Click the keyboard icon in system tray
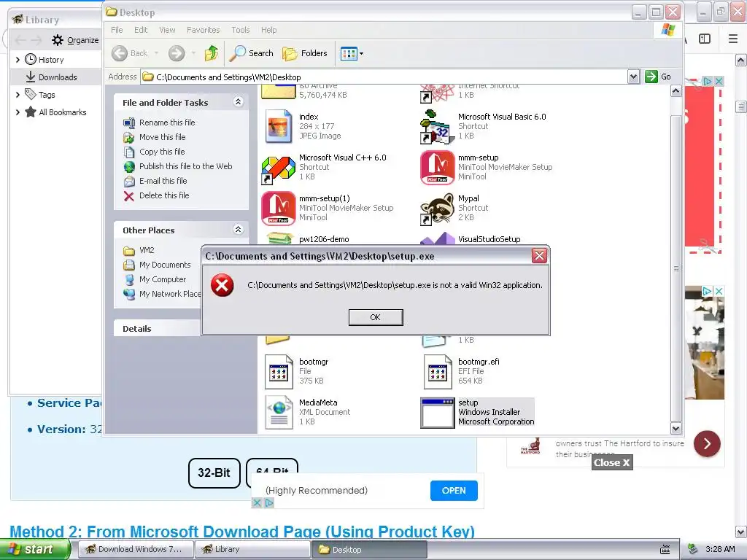This screenshot has height=560, width=747. 665,550
